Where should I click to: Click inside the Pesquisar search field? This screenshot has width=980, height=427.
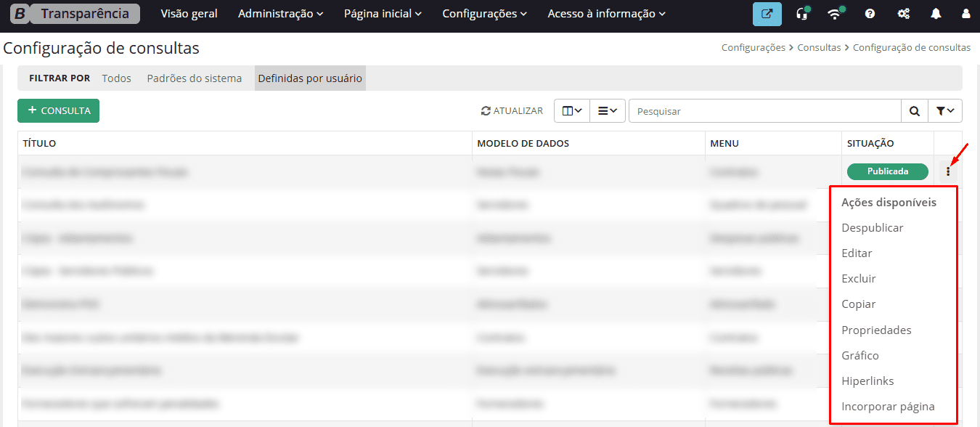click(762, 110)
